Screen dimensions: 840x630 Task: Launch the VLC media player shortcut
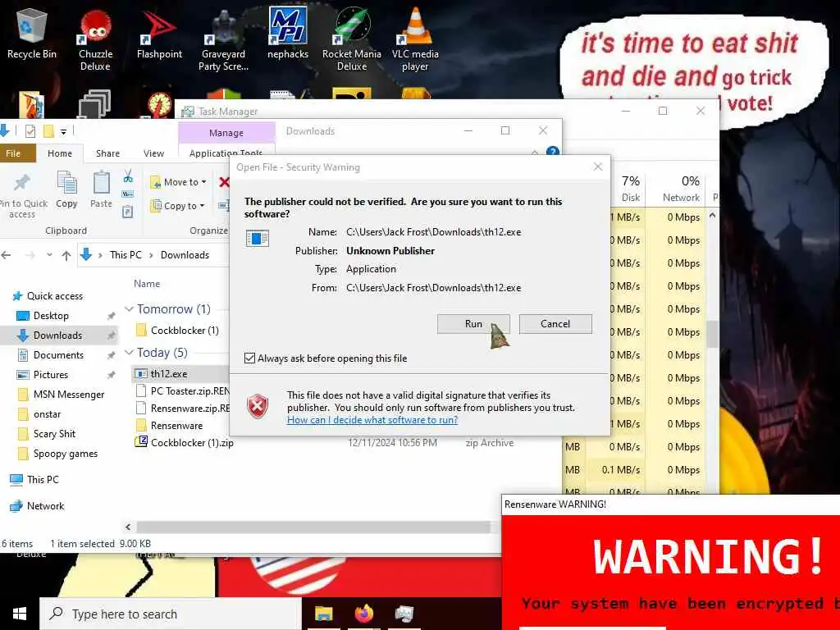coord(415,40)
